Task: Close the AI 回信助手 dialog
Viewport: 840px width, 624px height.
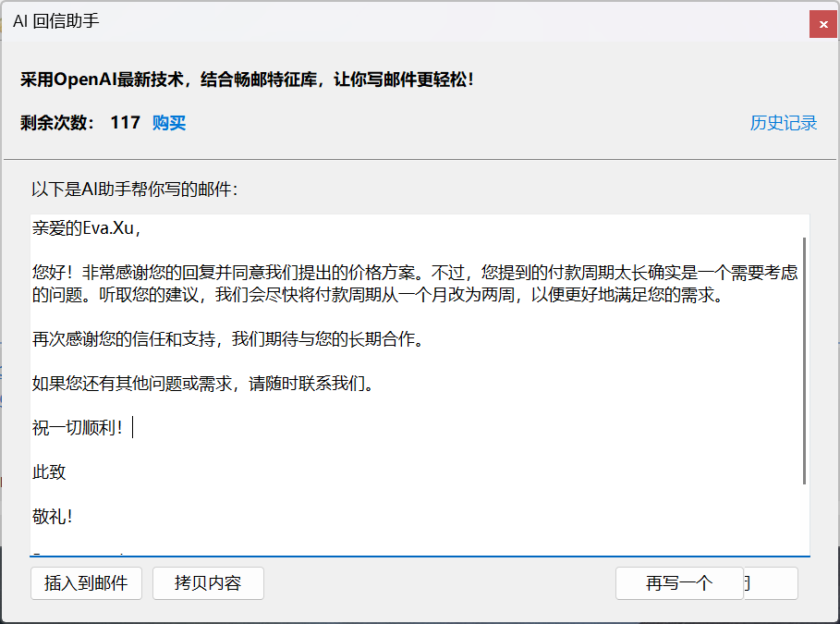Action: (822, 24)
